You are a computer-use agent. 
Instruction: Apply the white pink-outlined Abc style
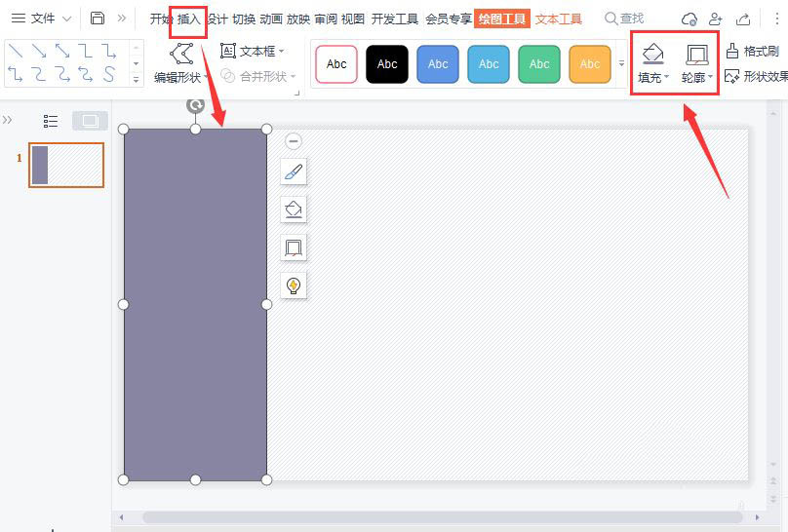coord(336,64)
